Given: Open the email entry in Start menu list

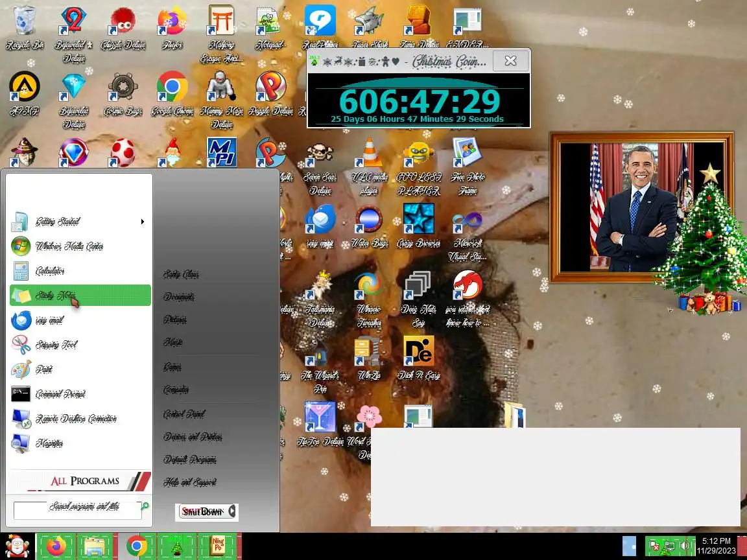Looking at the screenshot, I should (80, 320).
